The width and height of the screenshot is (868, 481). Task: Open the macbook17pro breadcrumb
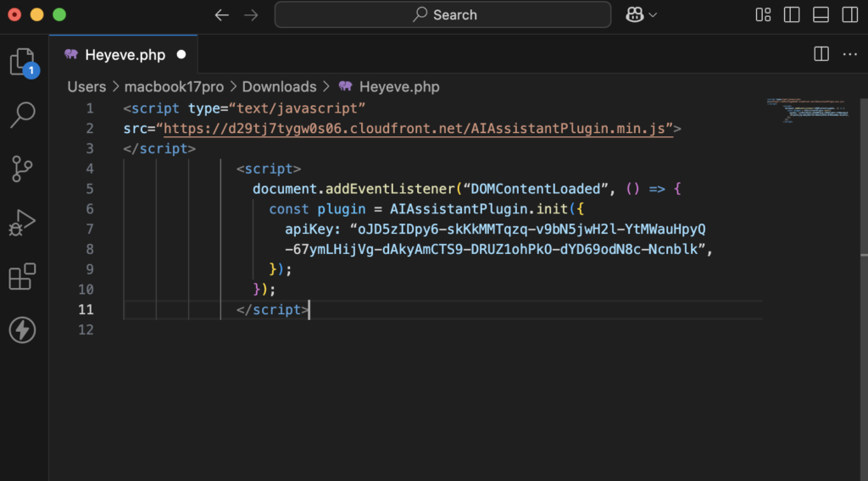click(174, 87)
